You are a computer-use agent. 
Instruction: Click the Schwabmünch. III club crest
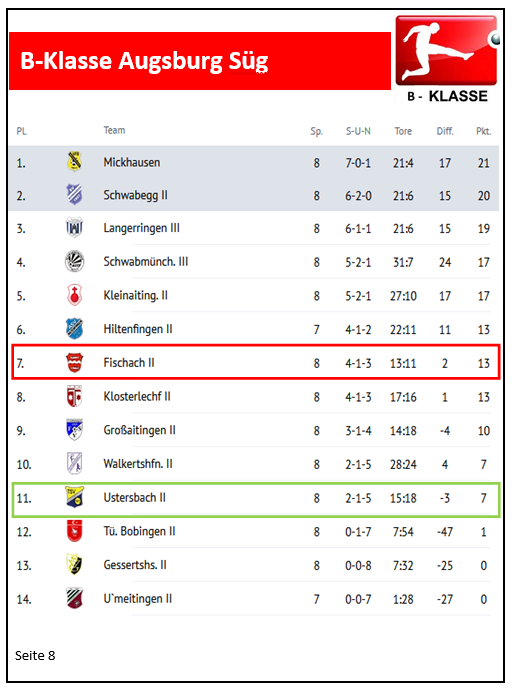tap(75, 261)
